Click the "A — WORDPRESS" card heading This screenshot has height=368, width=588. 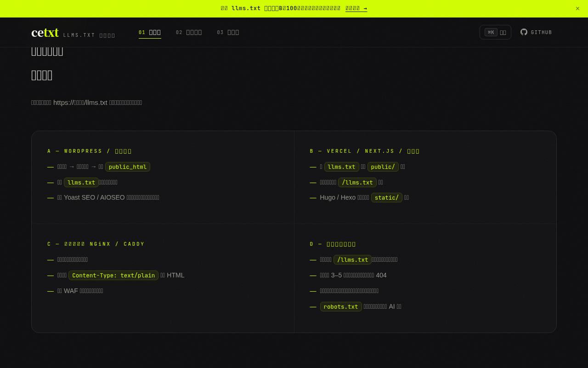90,151
